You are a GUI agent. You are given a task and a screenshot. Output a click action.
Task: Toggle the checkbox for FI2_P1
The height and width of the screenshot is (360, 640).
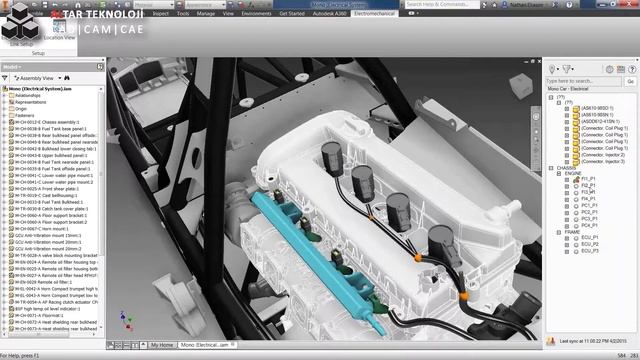[567, 186]
